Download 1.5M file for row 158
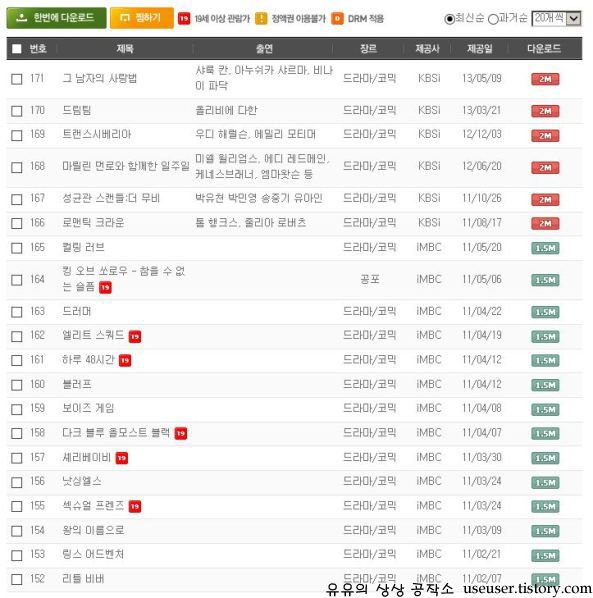This screenshot has width=593, height=598. [545, 434]
